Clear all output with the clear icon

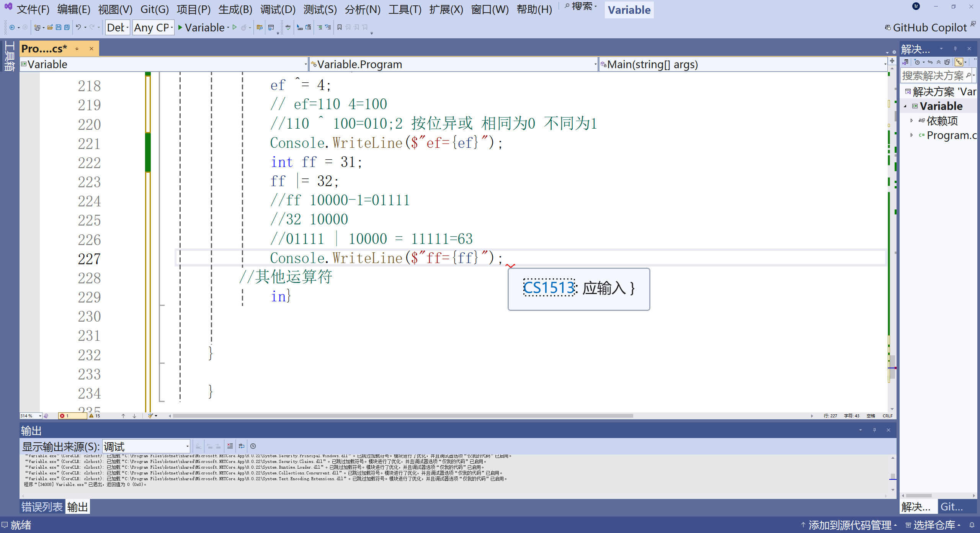coord(230,446)
